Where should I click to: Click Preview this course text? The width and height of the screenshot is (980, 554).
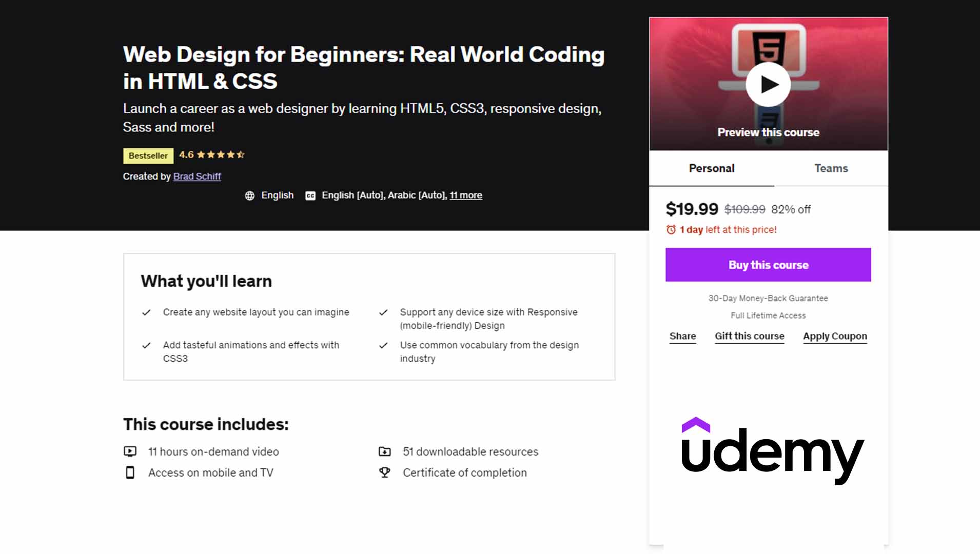point(768,132)
